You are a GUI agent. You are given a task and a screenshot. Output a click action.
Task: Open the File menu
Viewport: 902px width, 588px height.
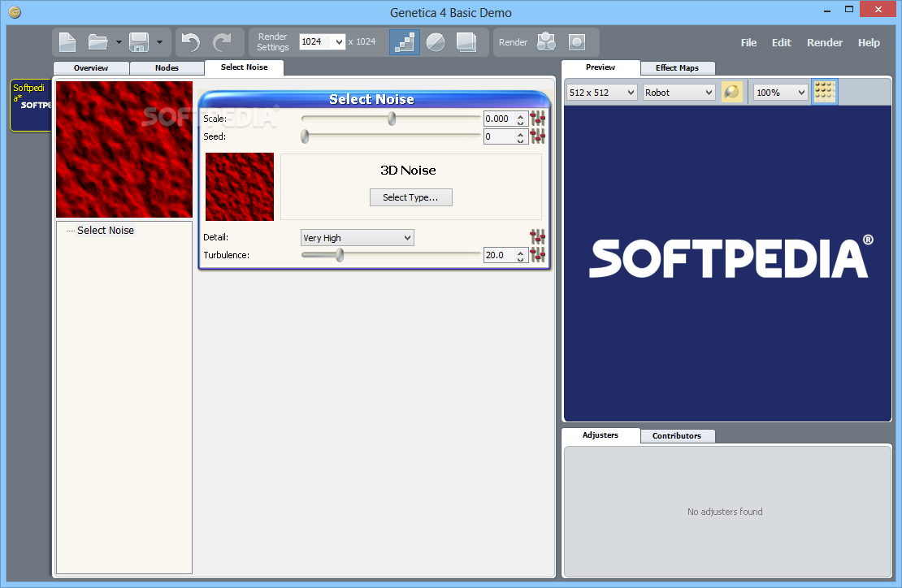click(x=748, y=42)
